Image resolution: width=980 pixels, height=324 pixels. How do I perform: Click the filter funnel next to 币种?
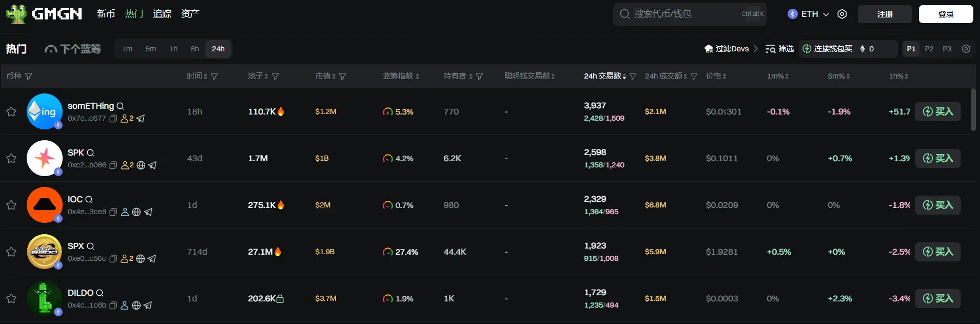(x=29, y=76)
